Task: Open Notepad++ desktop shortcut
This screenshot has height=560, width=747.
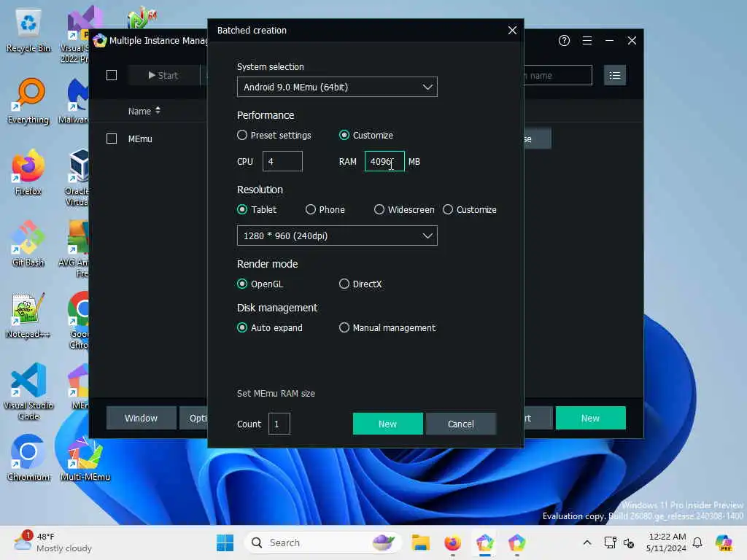Action: pyautogui.click(x=28, y=315)
